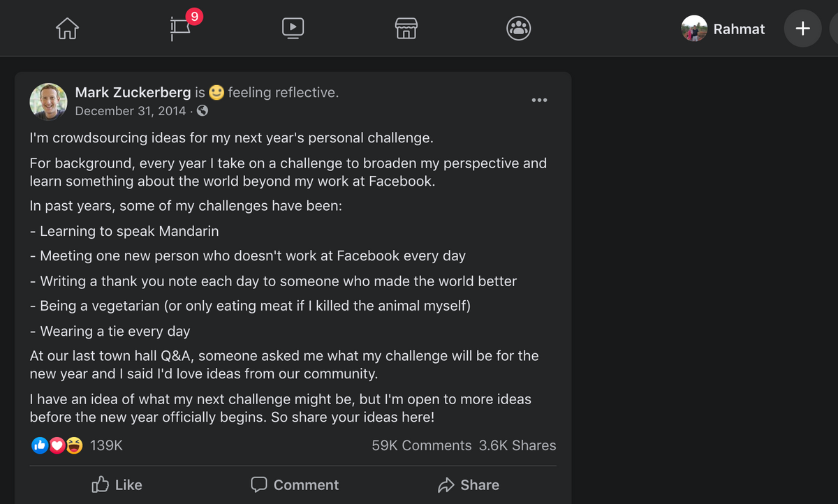
Task: View who reacted with 139K reactions
Action: pos(106,445)
